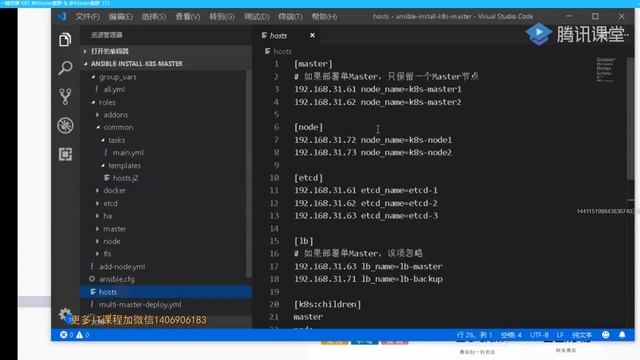This screenshot has width=640, height=360.
Task: Click the hosts tab file icon
Action: [x=264, y=36]
